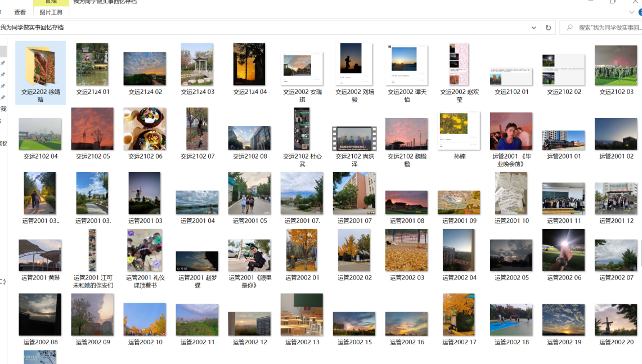Select file 交运2102 02
The image size is (642, 364).
tap(564, 70)
